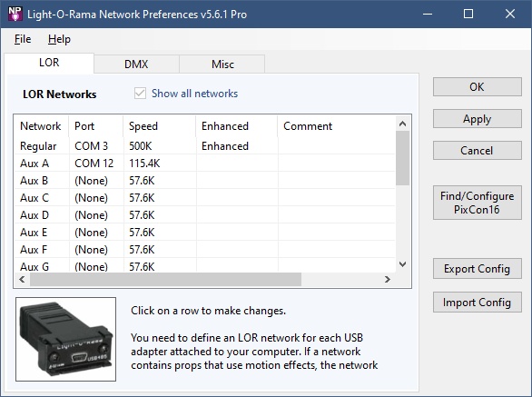Click the OK button
Viewport: 532px width, 397px height.
[477, 86]
